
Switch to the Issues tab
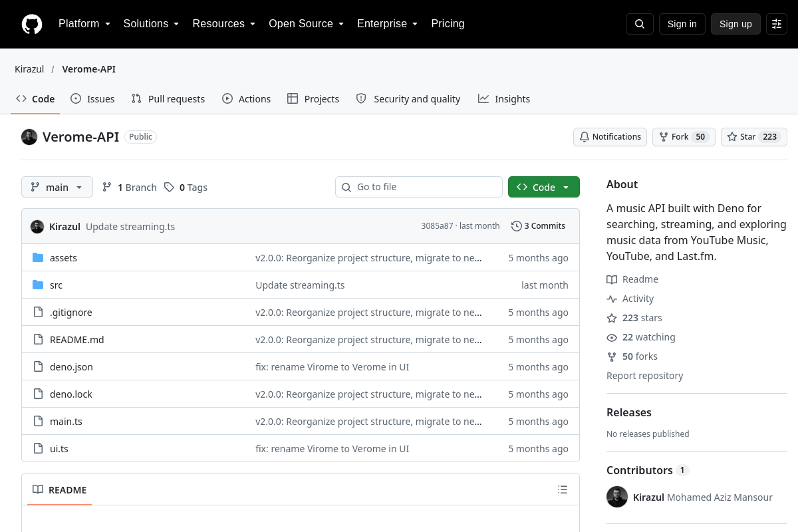[92, 99]
